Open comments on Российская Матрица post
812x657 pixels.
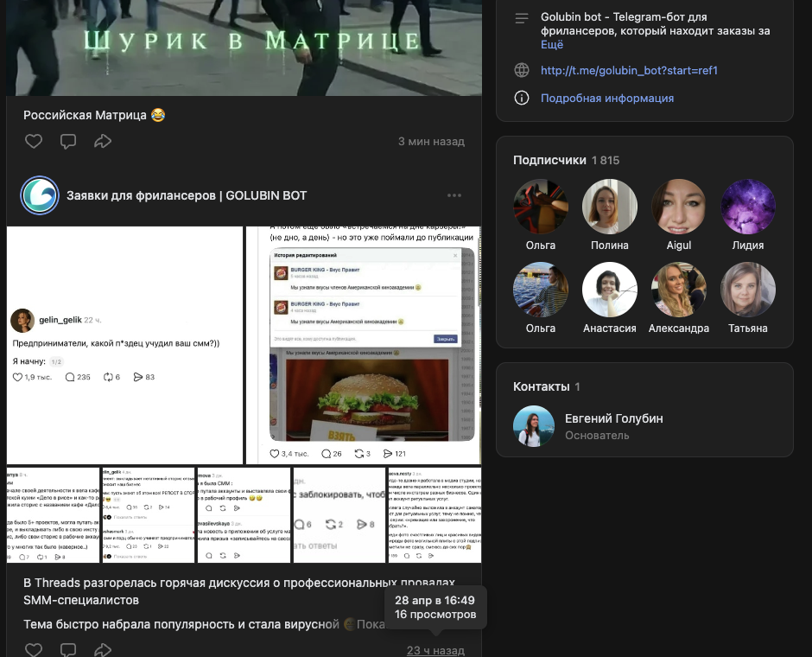[x=68, y=141]
